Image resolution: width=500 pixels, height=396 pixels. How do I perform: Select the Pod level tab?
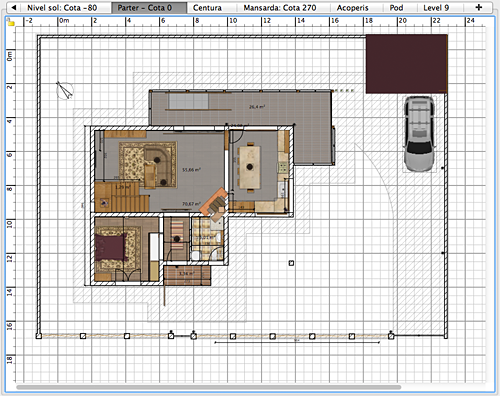(x=396, y=8)
